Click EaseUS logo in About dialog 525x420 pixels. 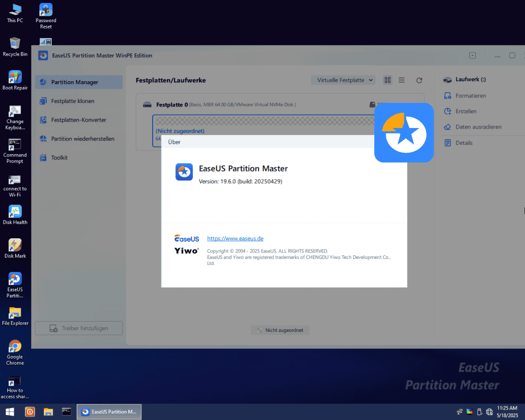coord(187,239)
